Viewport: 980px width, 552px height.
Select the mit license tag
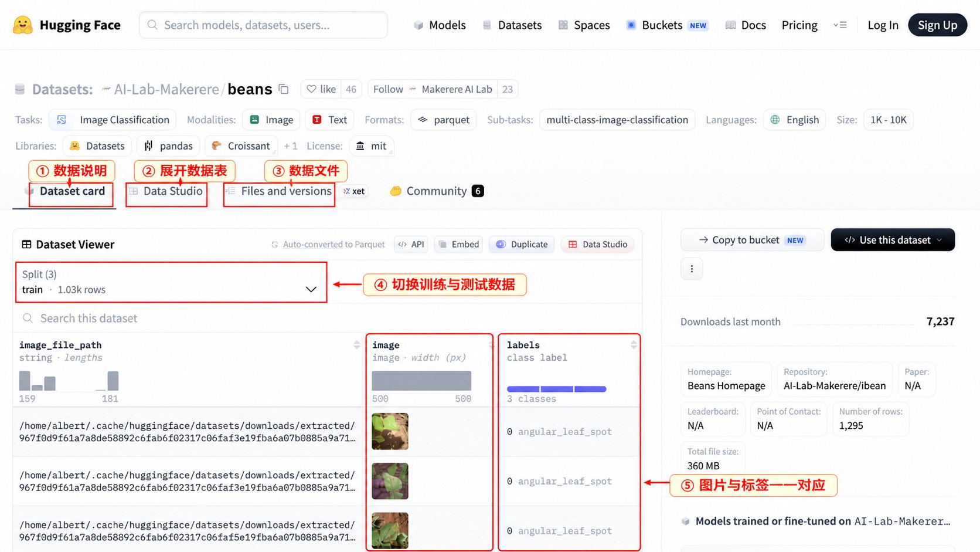click(372, 146)
